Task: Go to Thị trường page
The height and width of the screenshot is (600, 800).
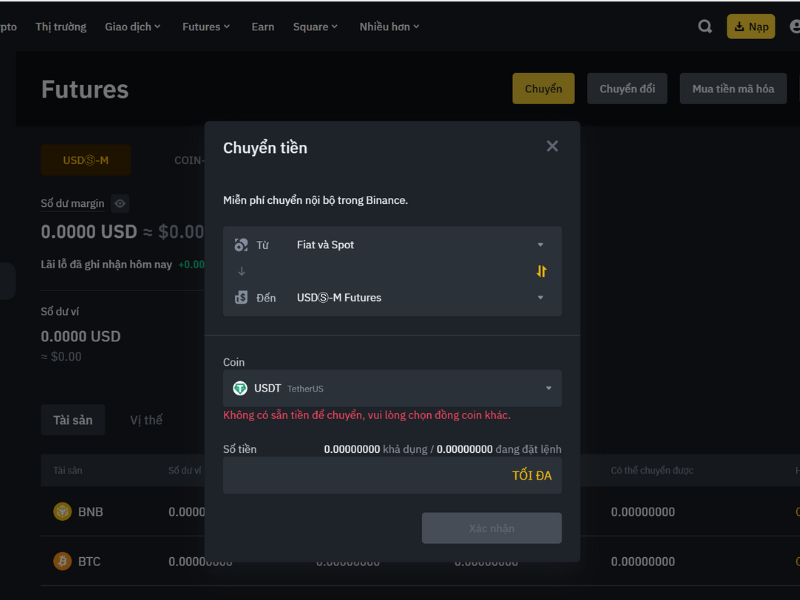Action: (x=61, y=27)
